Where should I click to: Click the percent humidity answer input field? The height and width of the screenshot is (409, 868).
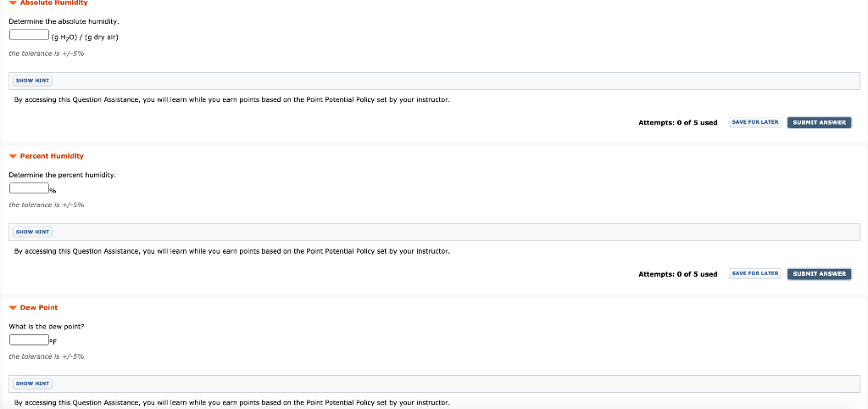[x=30, y=188]
